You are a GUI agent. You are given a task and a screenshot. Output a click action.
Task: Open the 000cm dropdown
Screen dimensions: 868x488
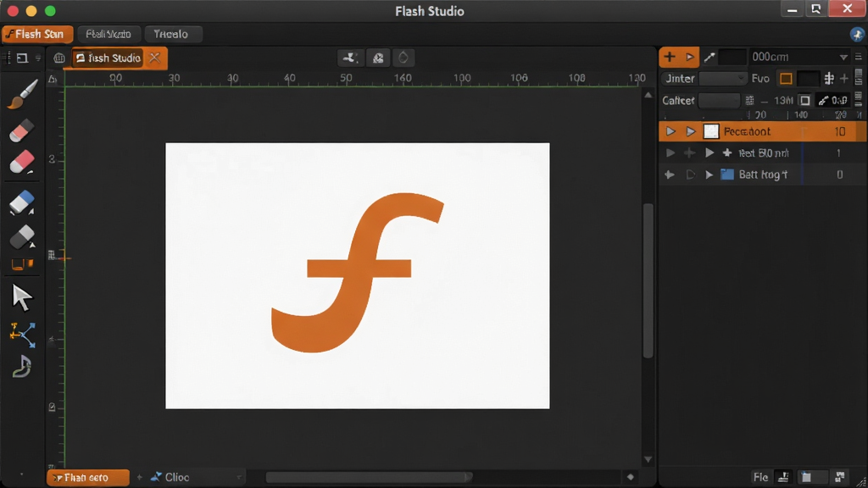(798, 57)
